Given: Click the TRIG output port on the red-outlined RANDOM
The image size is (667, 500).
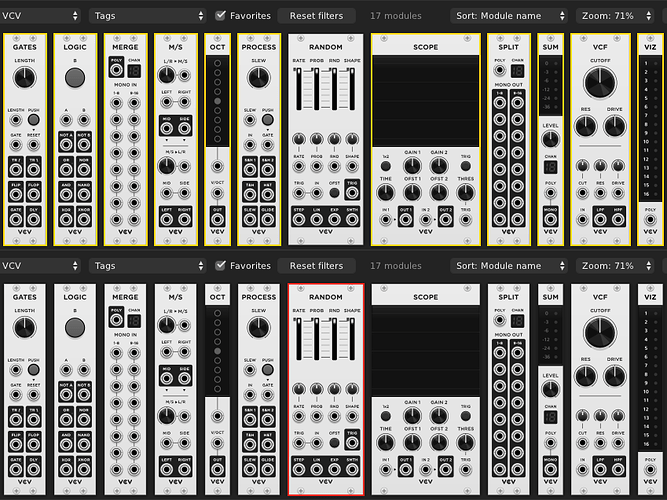Looking at the screenshot, I should click(x=352, y=443).
